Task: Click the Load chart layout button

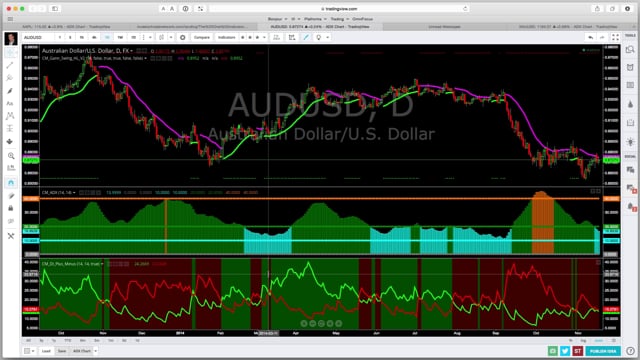Action: pyautogui.click(x=46, y=351)
